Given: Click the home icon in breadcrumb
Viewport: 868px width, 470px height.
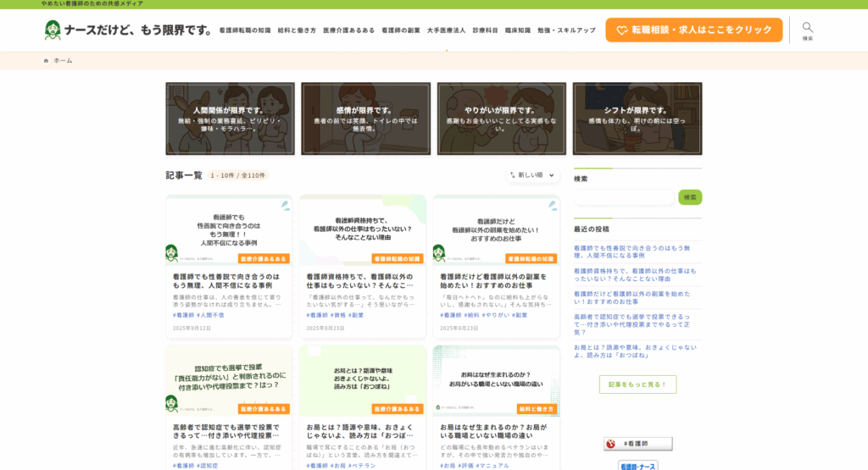Looking at the screenshot, I should (x=47, y=61).
